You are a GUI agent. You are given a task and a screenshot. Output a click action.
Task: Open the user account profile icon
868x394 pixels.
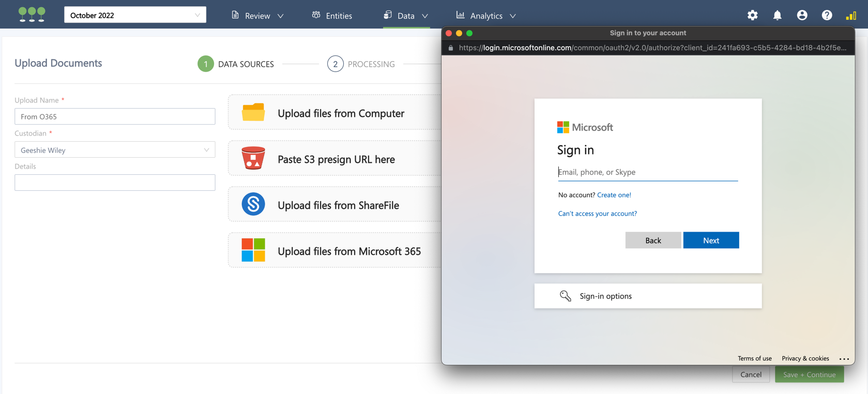[x=802, y=16]
